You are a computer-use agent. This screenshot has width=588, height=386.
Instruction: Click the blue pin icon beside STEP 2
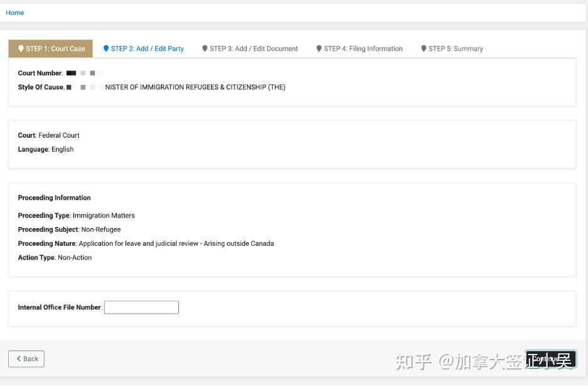106,48
